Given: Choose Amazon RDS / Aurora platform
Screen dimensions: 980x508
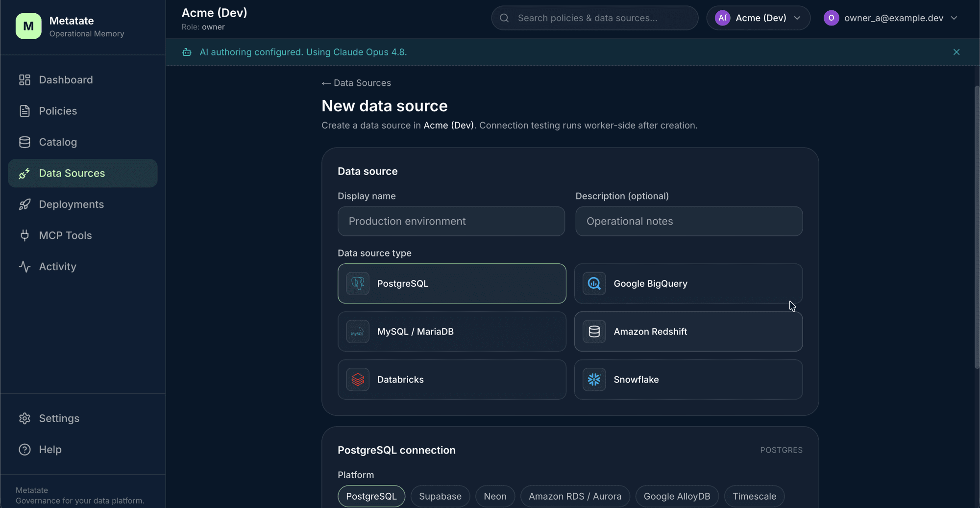Looking at the screenshot, I should tap(575, 496).
